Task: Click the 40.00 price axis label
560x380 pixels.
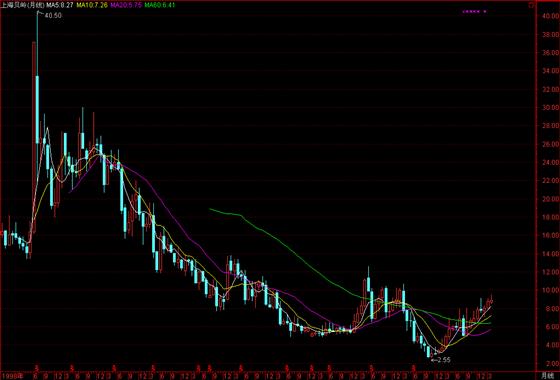Action: click(550, 16)
